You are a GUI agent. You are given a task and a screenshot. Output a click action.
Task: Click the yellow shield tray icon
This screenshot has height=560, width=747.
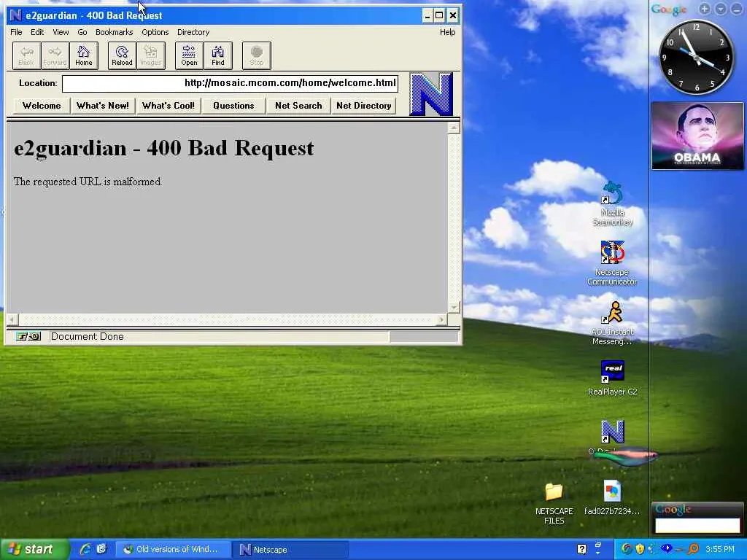(x=640, y=549)
